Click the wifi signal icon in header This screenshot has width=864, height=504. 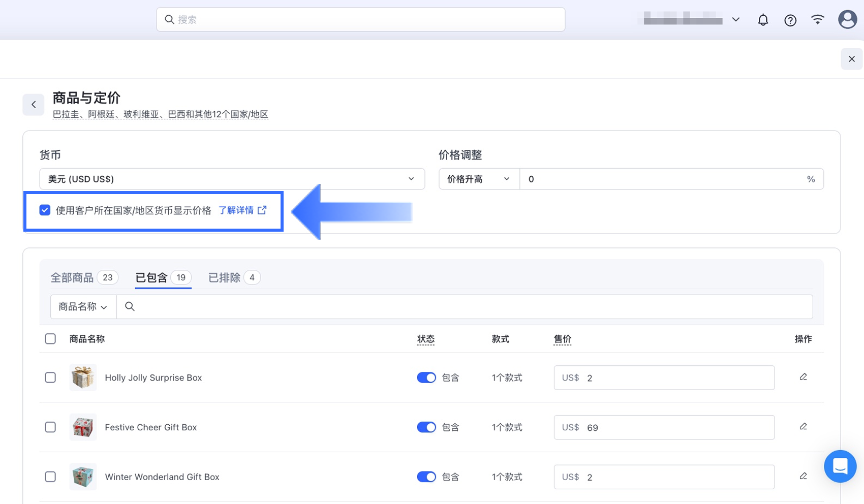coord(818,20)
